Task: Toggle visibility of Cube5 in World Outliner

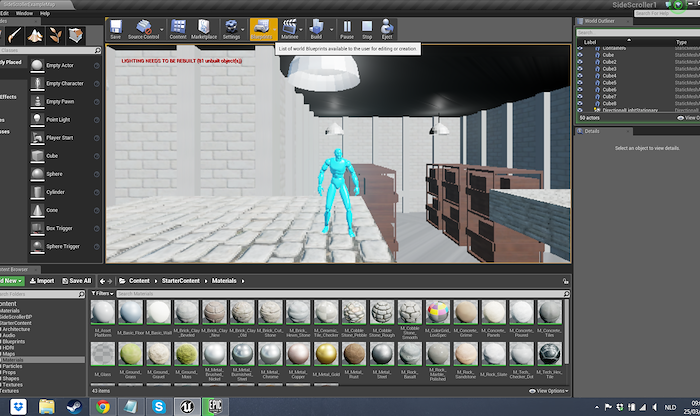Action: [x=580, y=83]
